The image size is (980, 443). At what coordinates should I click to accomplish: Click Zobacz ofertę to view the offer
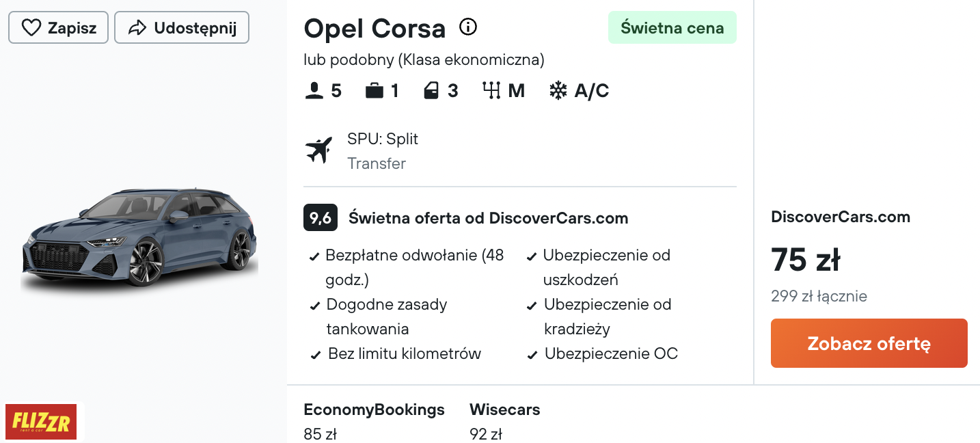coord(869,343)
